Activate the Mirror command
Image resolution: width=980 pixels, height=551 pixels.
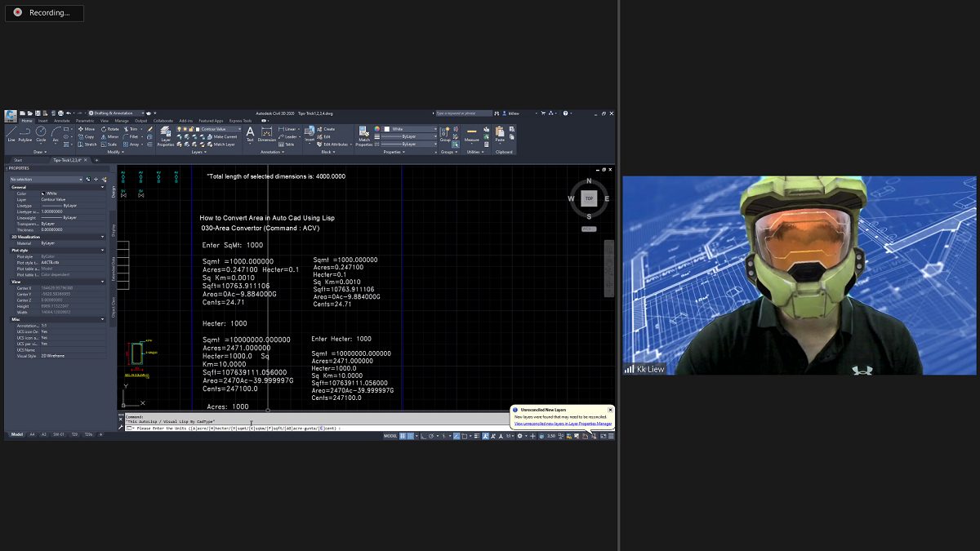click(x=109, y=136)
